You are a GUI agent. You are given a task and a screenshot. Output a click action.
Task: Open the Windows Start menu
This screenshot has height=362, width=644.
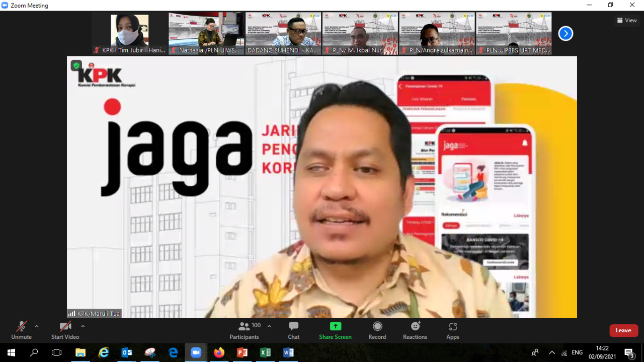click(11, 352)
